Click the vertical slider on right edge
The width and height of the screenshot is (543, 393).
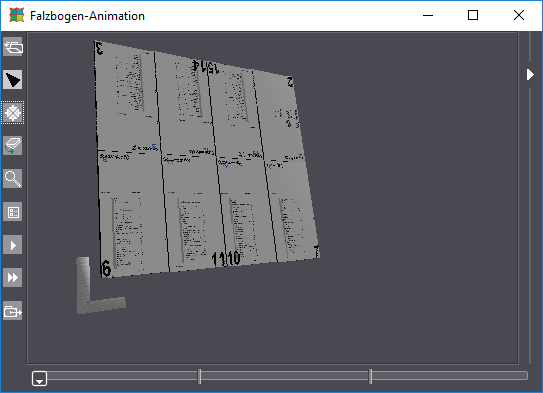530,197
